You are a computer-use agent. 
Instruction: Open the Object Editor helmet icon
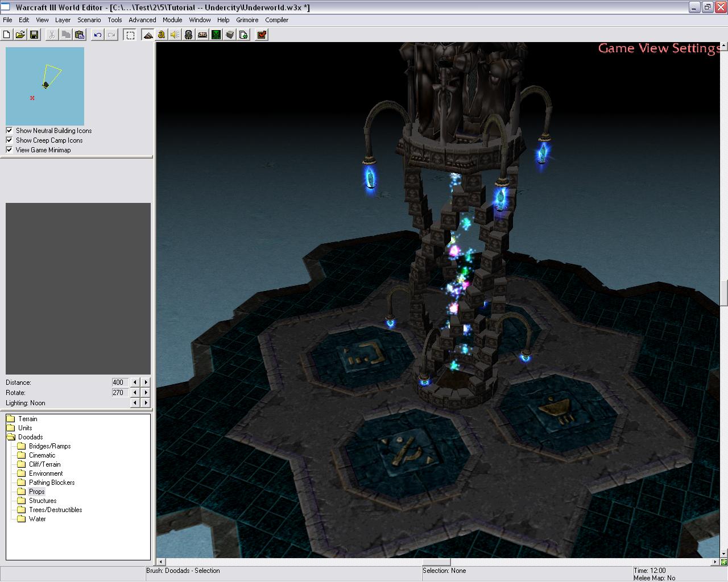[189, 35]
